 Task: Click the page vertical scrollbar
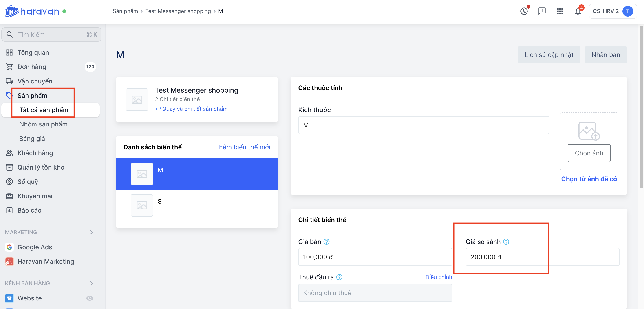point(641,107)
